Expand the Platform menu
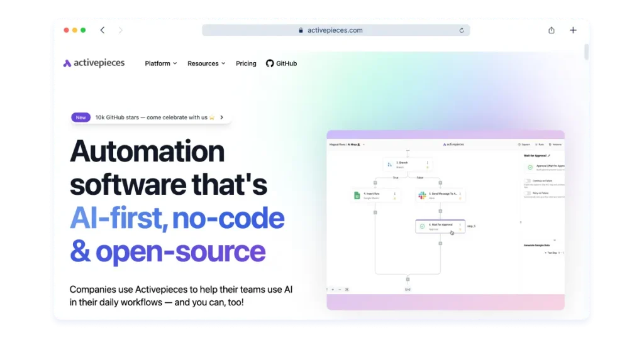Image resolution: width=644 pixels, height=338 pixels. 160,63
